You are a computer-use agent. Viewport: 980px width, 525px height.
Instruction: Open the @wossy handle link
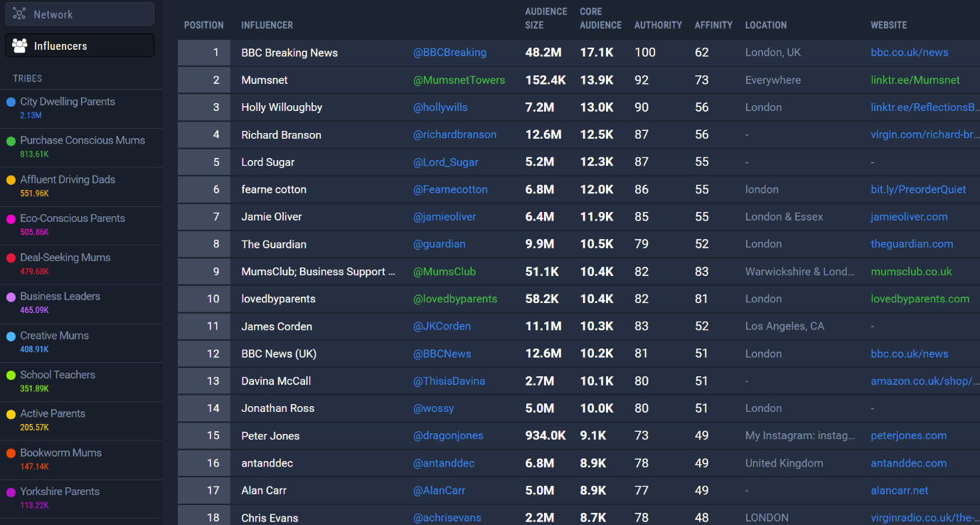coord(433,408)
